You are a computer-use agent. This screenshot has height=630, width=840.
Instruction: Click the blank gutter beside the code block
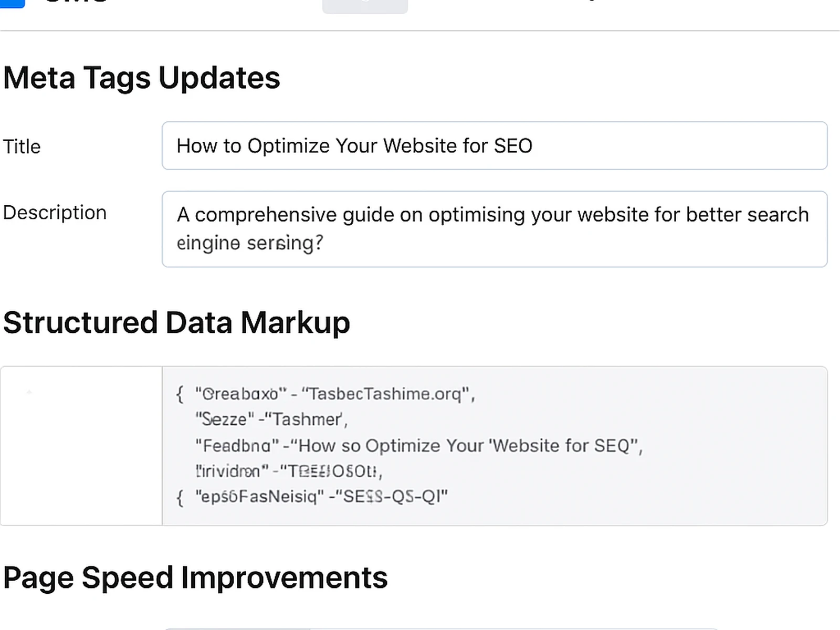click(81, 446)
